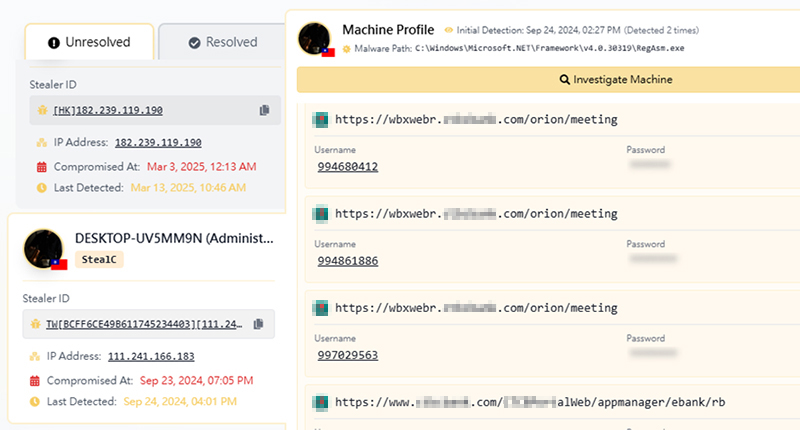Open IP address 182.239.119.190 link
This screenshot has height=430, width=800.
(158, 143)
